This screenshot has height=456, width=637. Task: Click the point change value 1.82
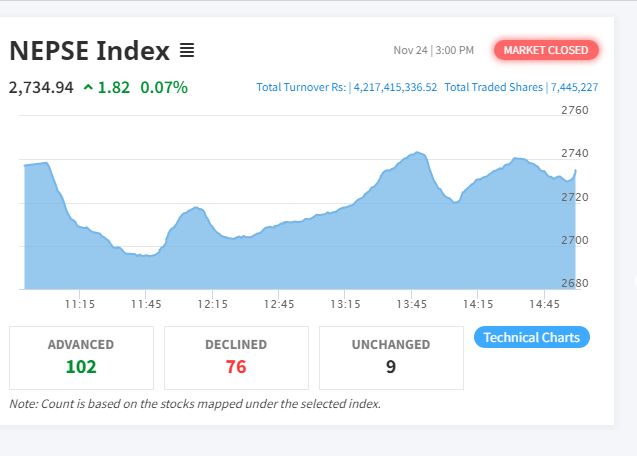[114, 87]
